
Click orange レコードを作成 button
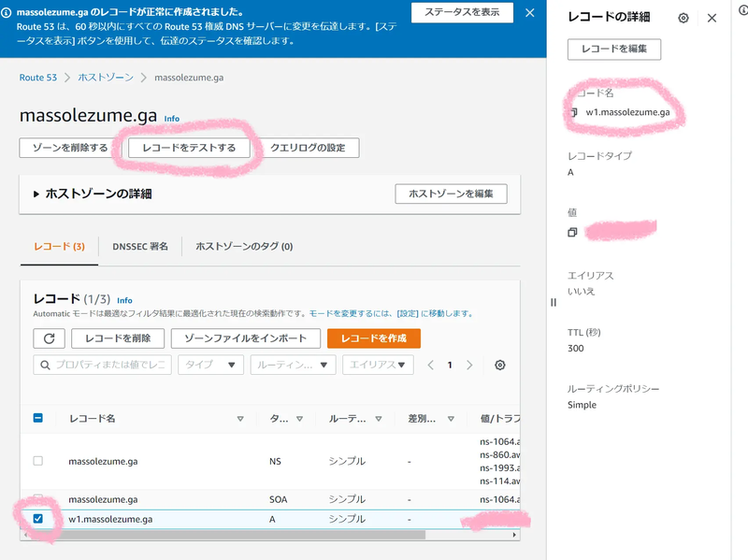374,338
